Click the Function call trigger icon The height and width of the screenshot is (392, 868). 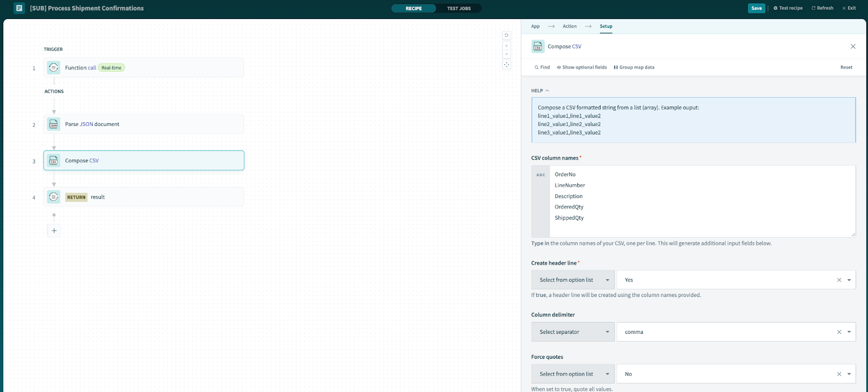pyautogui.click(x=54, y=68)
